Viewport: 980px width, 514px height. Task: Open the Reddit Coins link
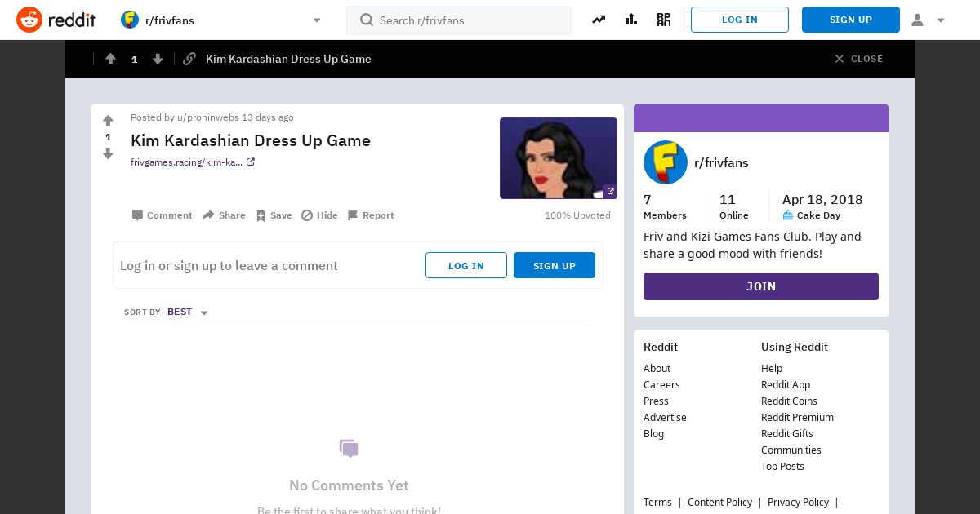pyautogui.click(x=789, y=401)
